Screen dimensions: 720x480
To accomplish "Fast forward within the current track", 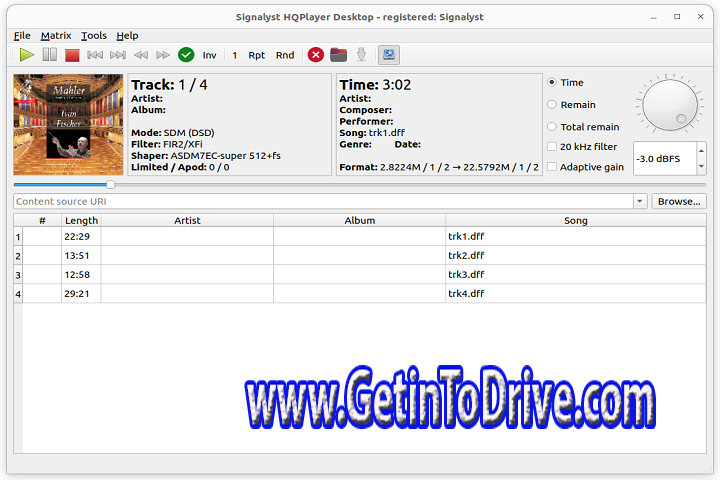I will tap(163, 55).
